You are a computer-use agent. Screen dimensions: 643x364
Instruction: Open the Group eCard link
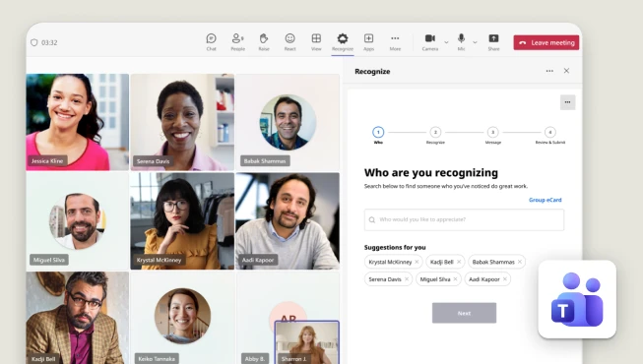(545, 200)
